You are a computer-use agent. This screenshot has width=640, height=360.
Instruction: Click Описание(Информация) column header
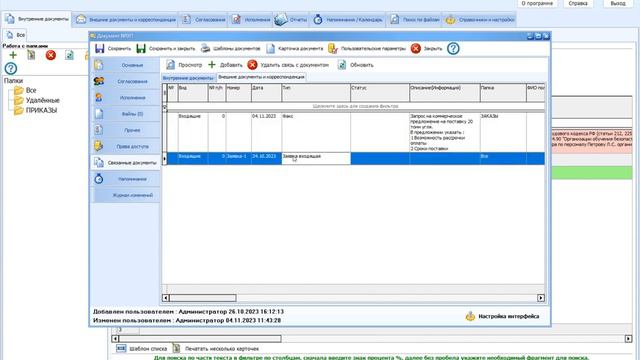(444, 93)
